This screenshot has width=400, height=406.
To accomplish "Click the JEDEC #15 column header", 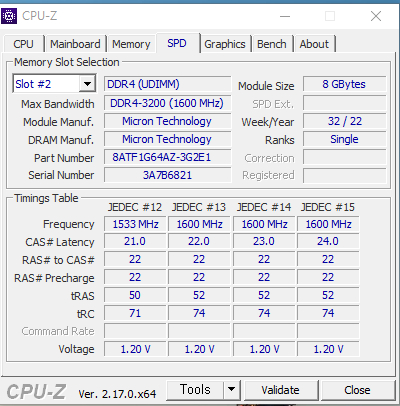I will click(328, 207).
